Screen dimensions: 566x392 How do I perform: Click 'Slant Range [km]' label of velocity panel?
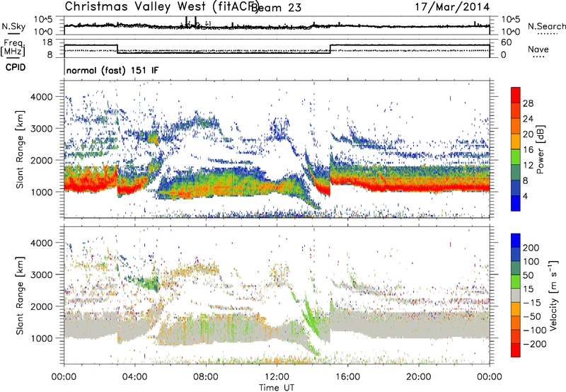click(21, 296)
